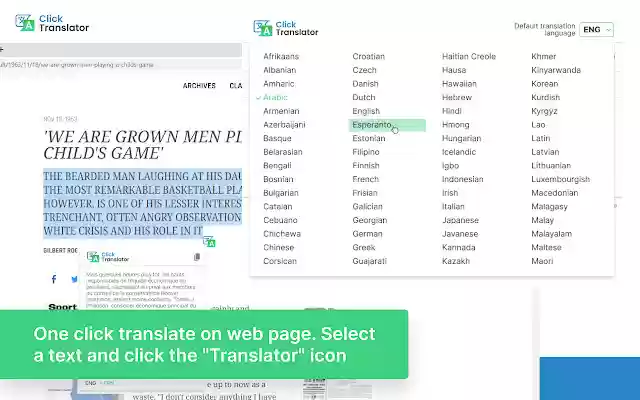This screenshot has width=640, height=400.
Task: Choose Cebuano from the list
Action: point(280,220)
